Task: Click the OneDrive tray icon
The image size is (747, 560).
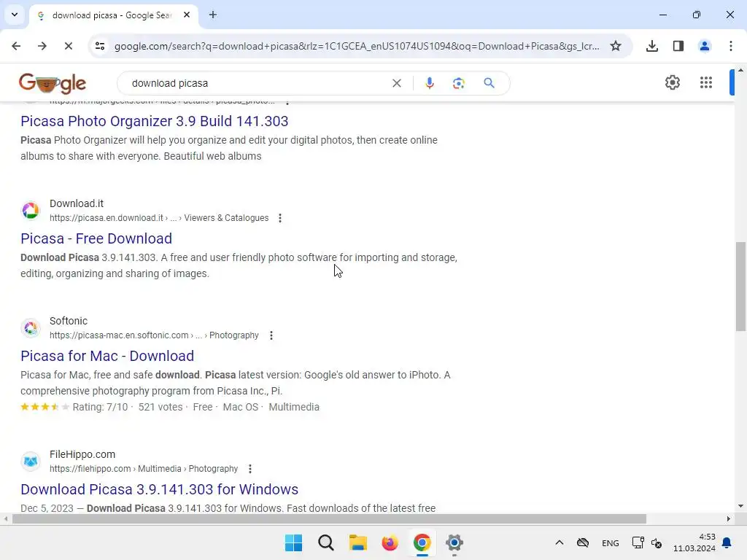Action: [583, 542]
